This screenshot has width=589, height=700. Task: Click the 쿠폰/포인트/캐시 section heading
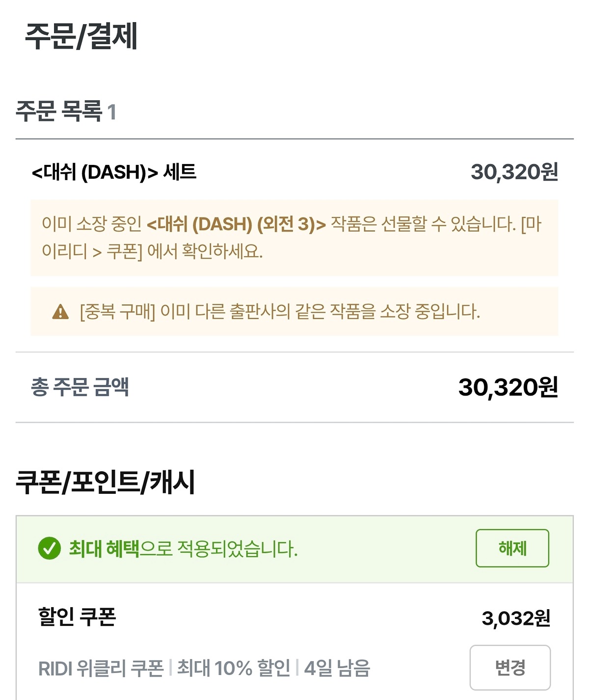106,482
